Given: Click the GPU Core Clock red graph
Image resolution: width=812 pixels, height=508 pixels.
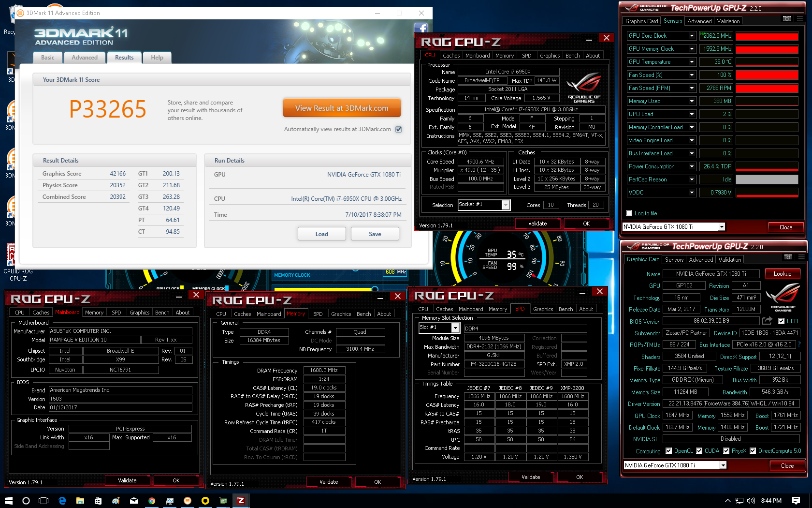Looking at the screenshot, I should 767,36.
